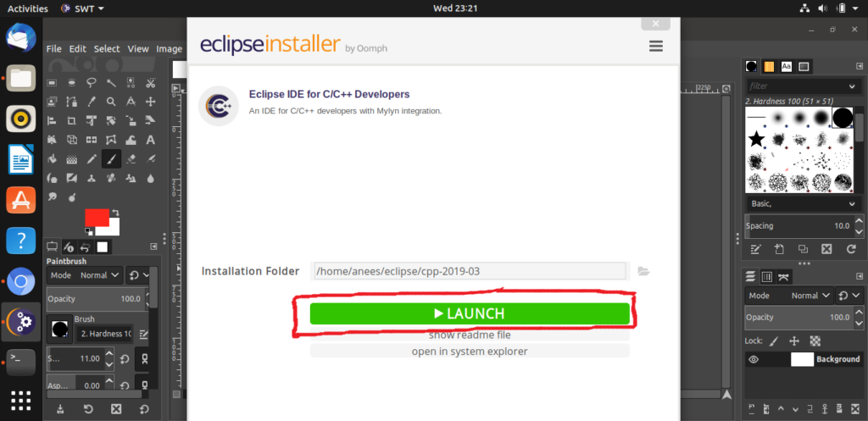
Task: Select the Background layer row
Action: coord(804,360)
